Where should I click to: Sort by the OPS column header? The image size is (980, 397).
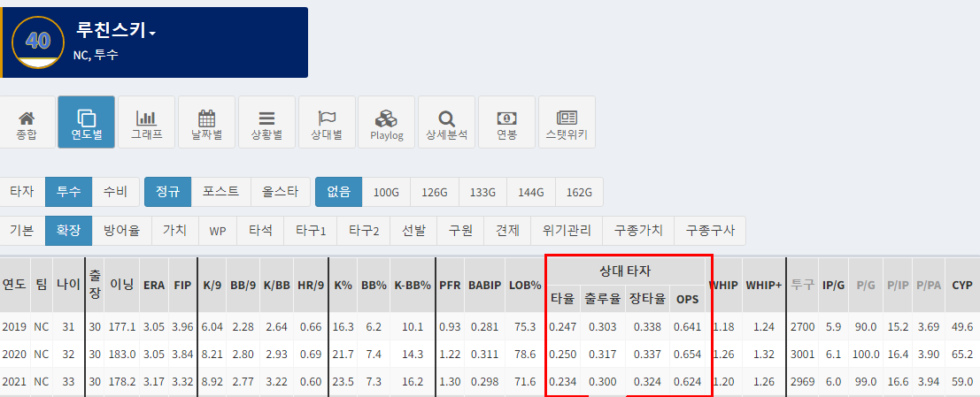point(688,299)
